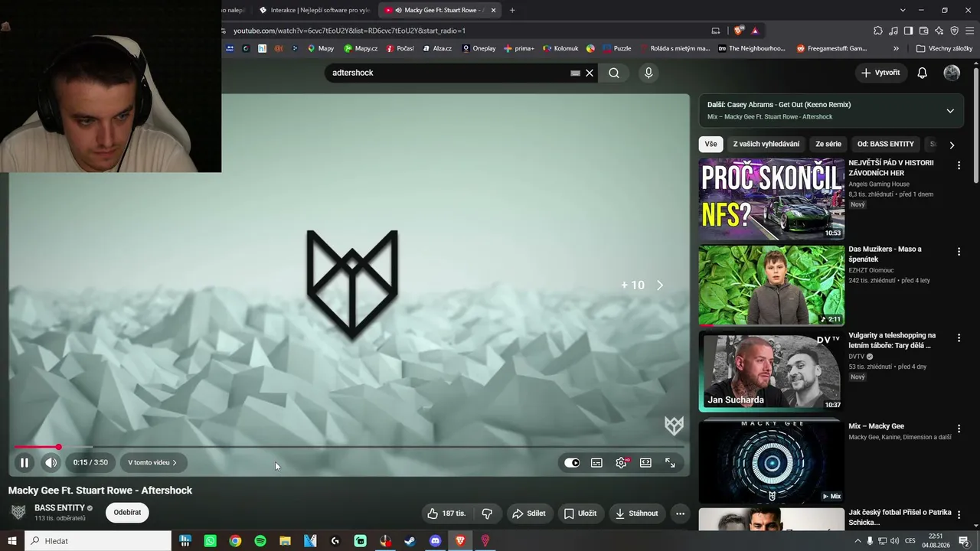Click the Stáhnout download button
The height and width of the screenshot is (551, 980).
click(x=636, y=514)
